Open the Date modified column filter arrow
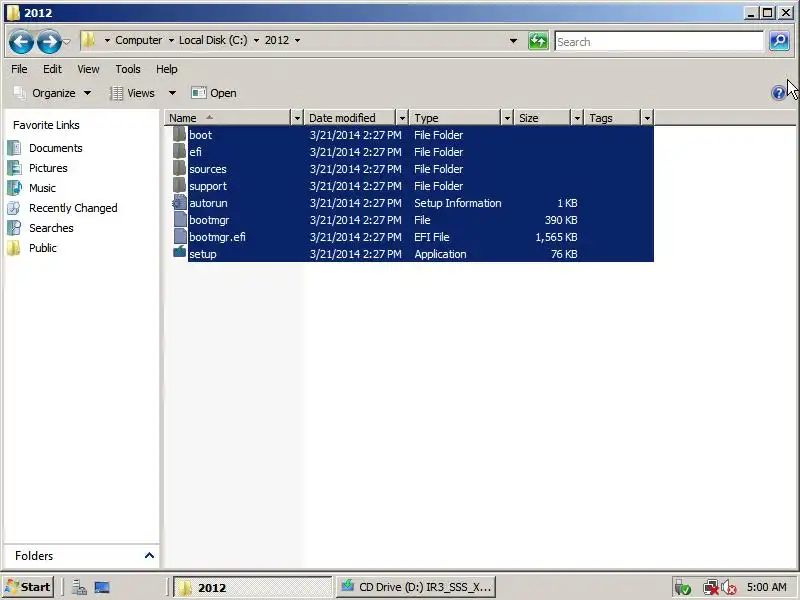Screen dimensions: 800x600 (x=402, y=118)
